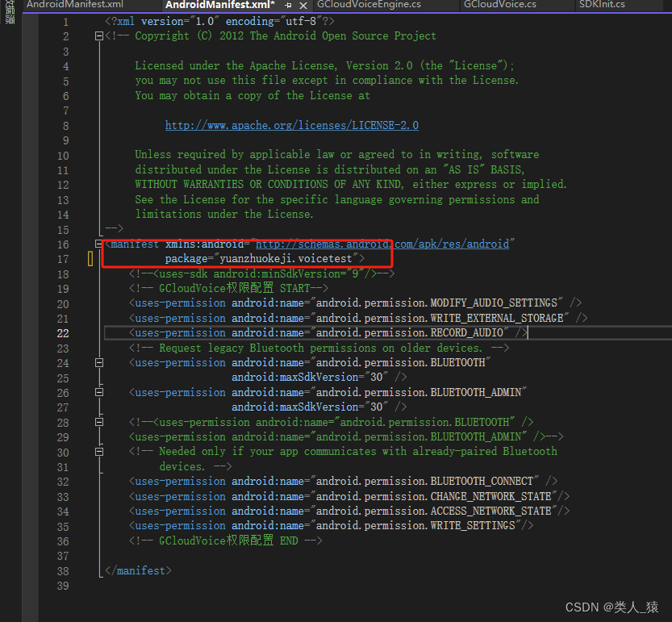The height and width of the screenshot is (622, 672).
Task: Close the modified AndroidManifest.xml* tab
Action: pyautogui.click(x=301, y=6)
